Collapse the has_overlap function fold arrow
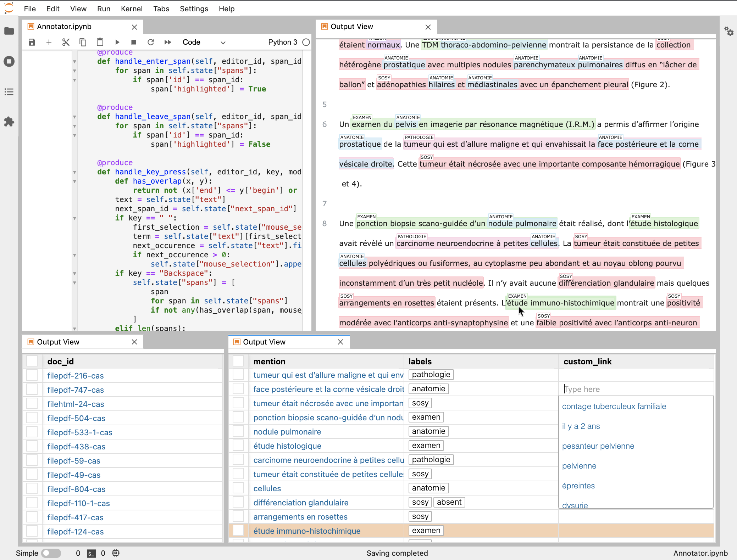 point(74,181)
